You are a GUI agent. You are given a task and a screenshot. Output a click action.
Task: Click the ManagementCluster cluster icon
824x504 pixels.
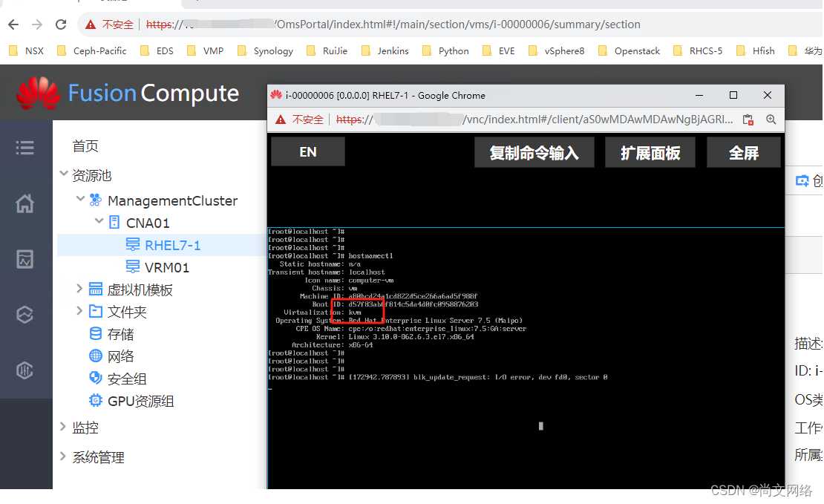pyautogui.click(x=96, y=200)
